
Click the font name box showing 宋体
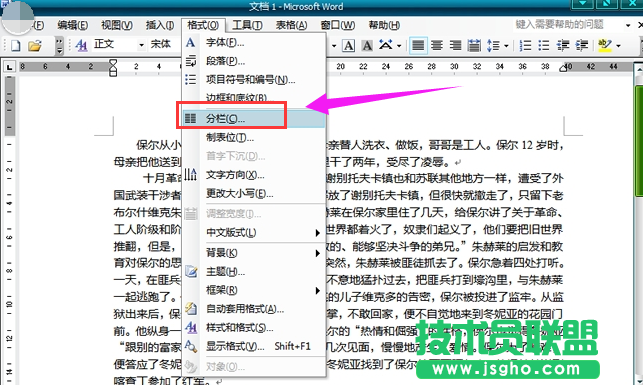click(165, 44)
